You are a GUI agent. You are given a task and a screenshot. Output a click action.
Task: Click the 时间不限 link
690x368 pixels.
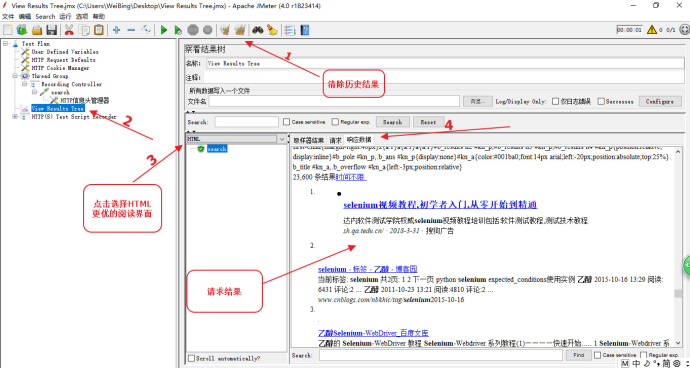pyautogui.click(x=351, y=177)
